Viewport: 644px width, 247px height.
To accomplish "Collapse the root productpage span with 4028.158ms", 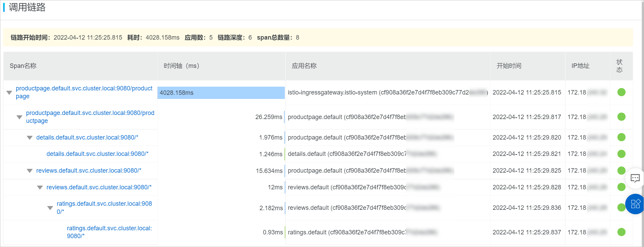I will point(9,92).
